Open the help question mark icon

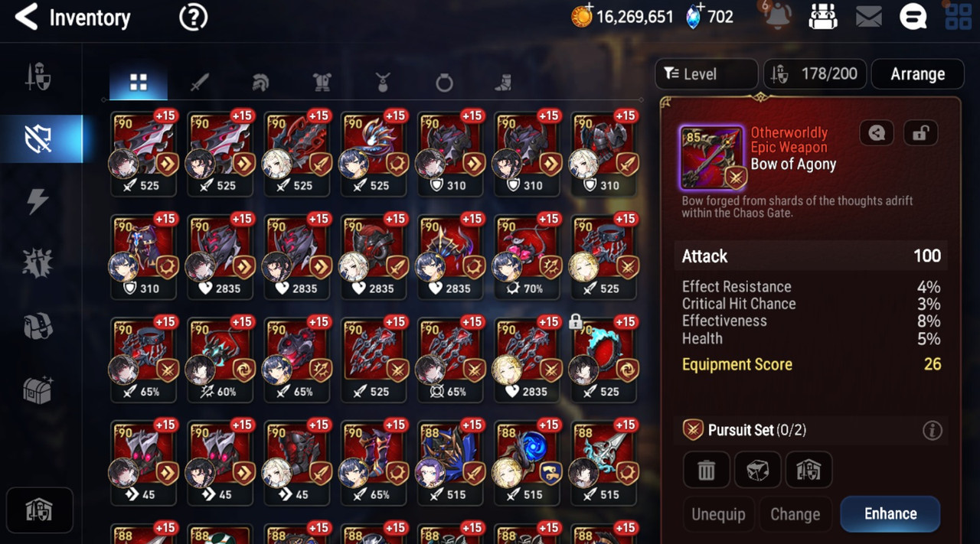[193, 17]
